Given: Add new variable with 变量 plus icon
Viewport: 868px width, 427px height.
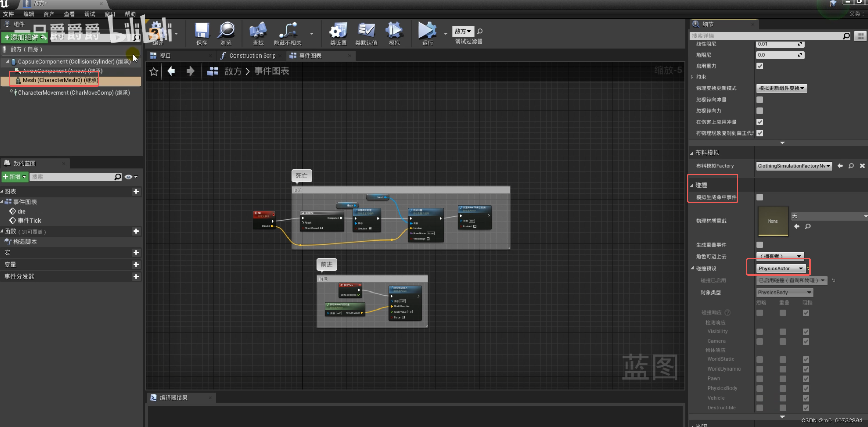Looking at the screenshot, I should click(x=136, y=264).
